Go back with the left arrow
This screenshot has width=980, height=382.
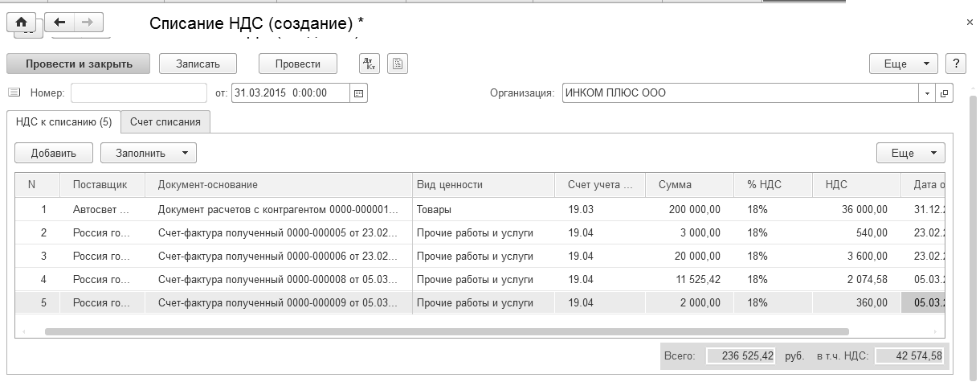tap(59, 22)
